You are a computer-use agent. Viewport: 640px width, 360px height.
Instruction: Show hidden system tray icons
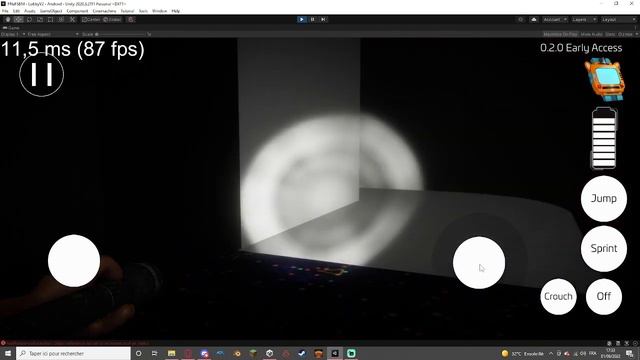[551, 353]
